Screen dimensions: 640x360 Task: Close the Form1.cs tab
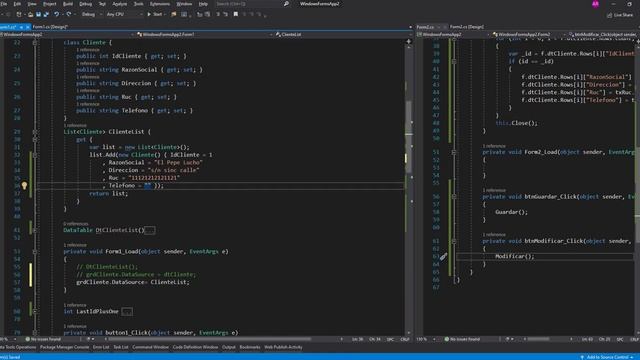pyautogui.click(x=28, y=27)
